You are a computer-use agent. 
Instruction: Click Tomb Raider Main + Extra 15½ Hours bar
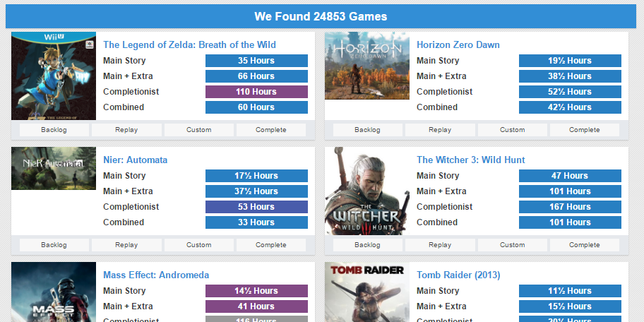click(x=570, y=306)
